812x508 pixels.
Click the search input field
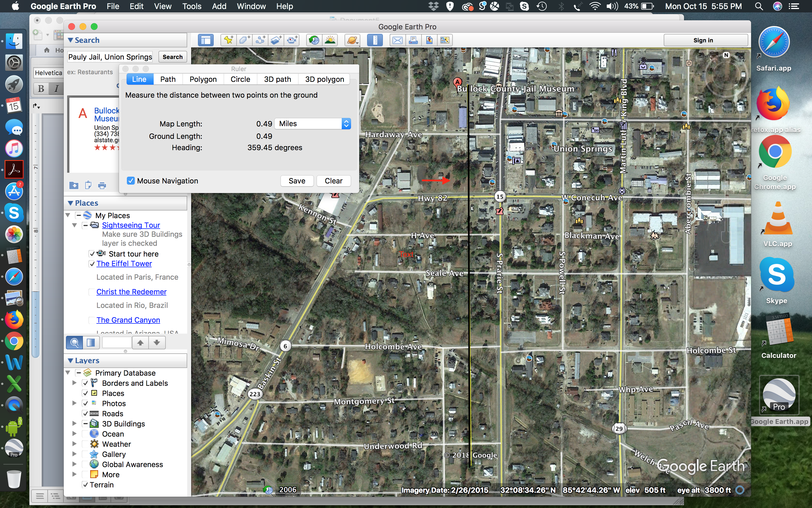(x=111, y=57)
